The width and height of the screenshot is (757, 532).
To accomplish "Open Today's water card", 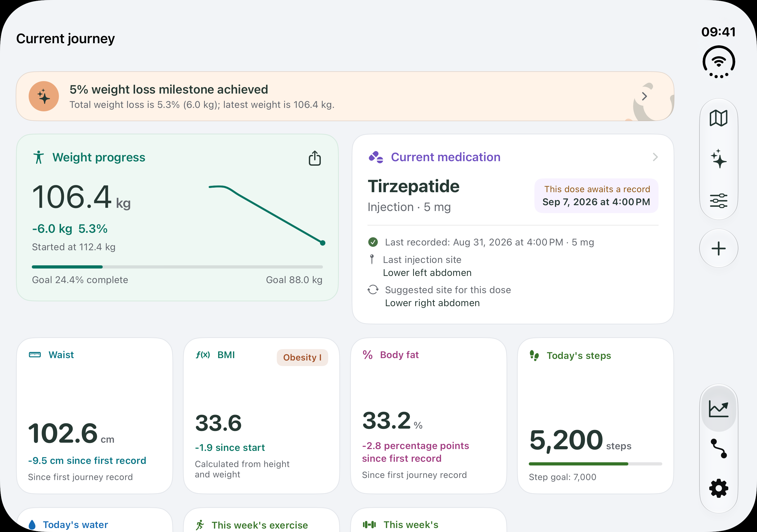I will coord(95,520).
